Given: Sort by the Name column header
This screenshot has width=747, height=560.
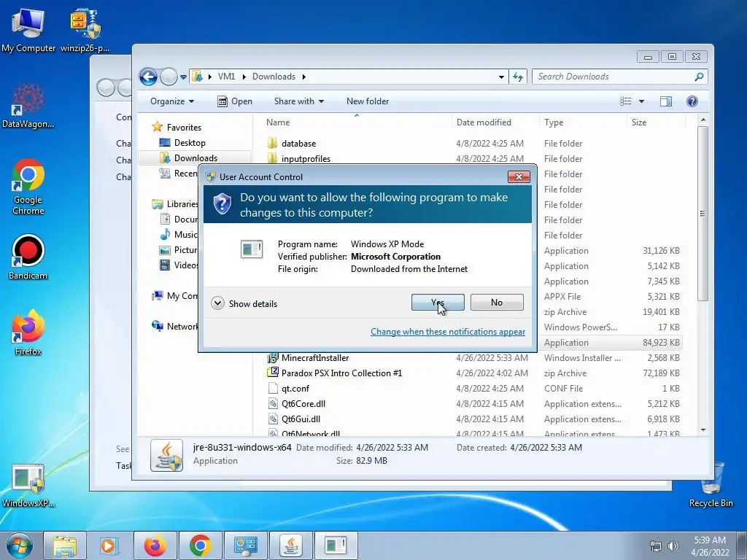Looking at the screenshot, I should [356, 122].
